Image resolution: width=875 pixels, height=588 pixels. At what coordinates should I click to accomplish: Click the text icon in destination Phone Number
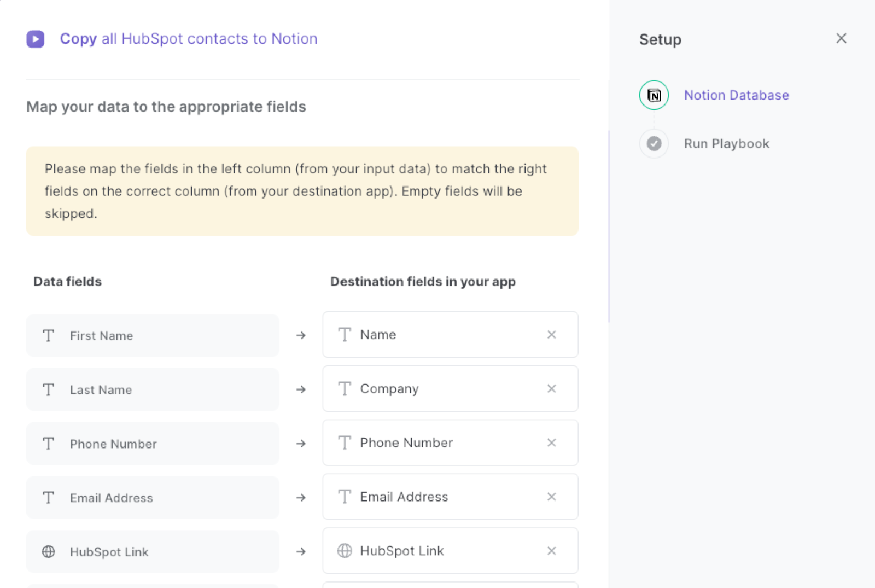pos(345,443)
